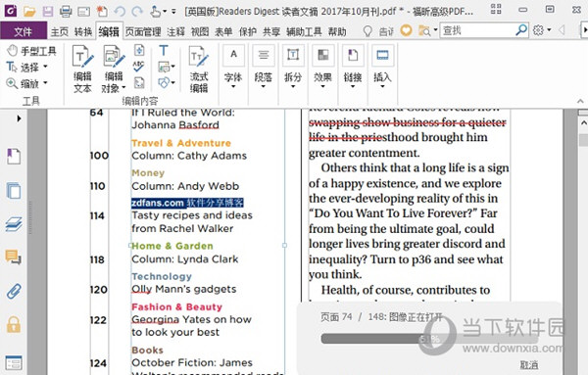Click the purple Save disk icon
This screenshot has width=588, height=375.
click(x=48, y=11)
